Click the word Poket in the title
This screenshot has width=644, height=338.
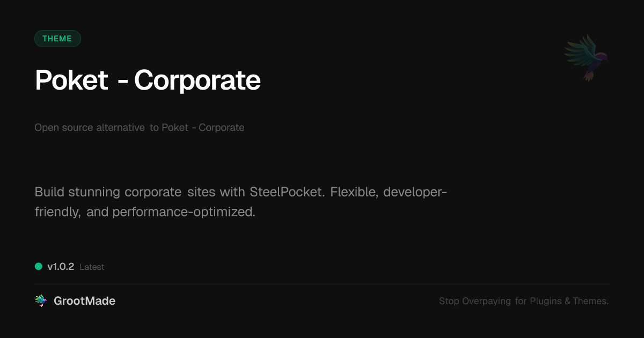tap(71, 80)
